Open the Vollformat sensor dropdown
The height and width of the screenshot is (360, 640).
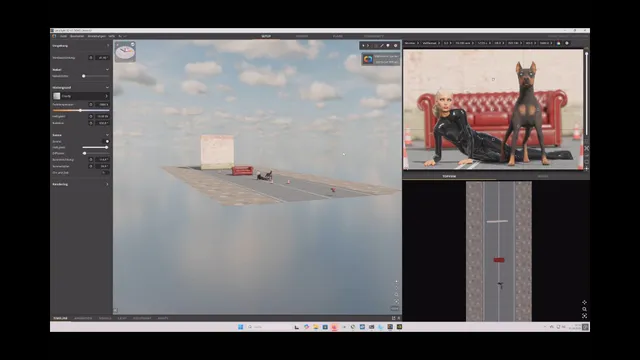[x=431, y=43]
